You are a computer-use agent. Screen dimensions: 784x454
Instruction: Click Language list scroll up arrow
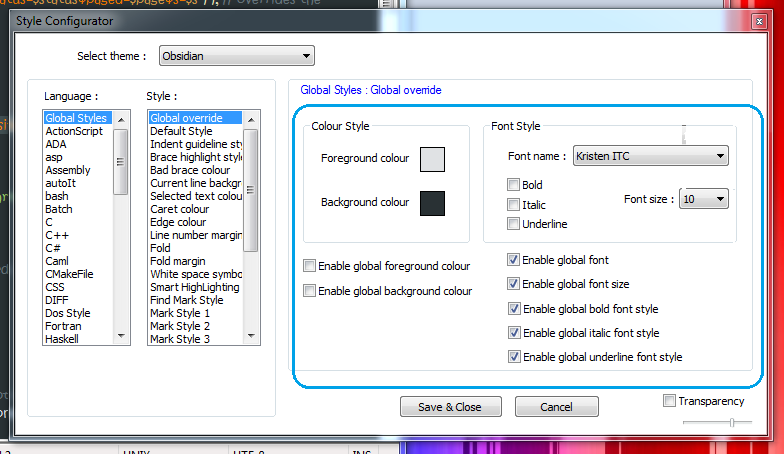(x=120, y=120)
